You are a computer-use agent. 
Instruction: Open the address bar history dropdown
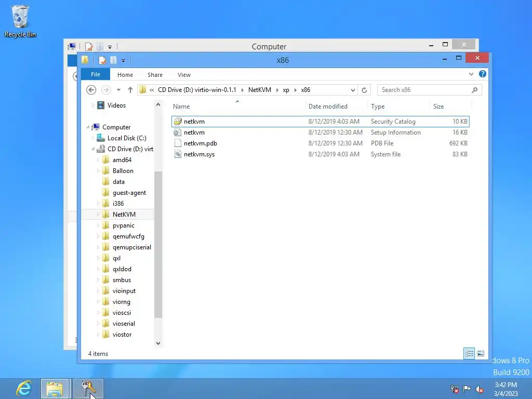(x=353, y=90)
